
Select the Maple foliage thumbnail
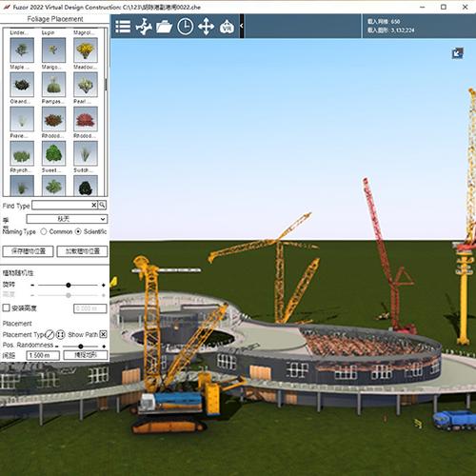point(22,85)
